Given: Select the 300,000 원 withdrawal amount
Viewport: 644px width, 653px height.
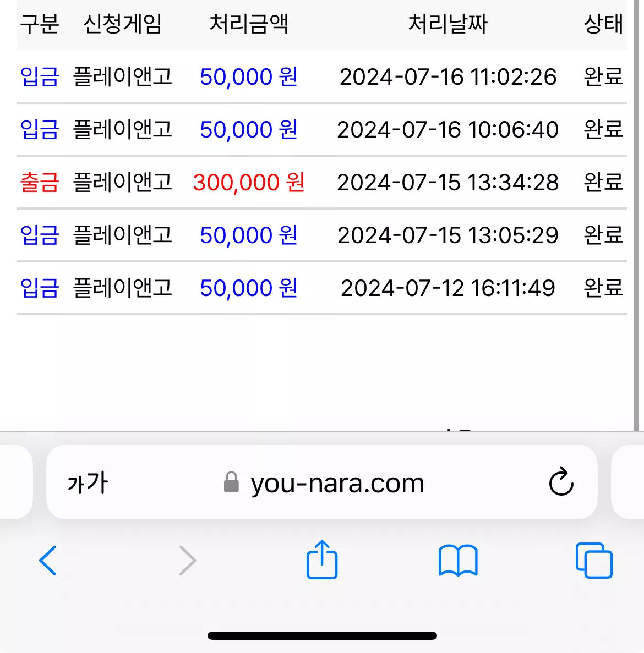Looking at the screenshot, I should (249, 183).
